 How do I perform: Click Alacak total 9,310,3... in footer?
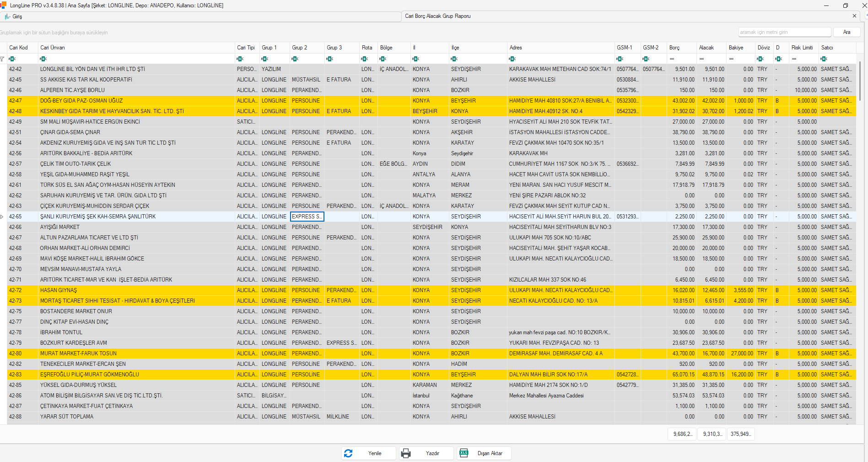coord(712,434)
